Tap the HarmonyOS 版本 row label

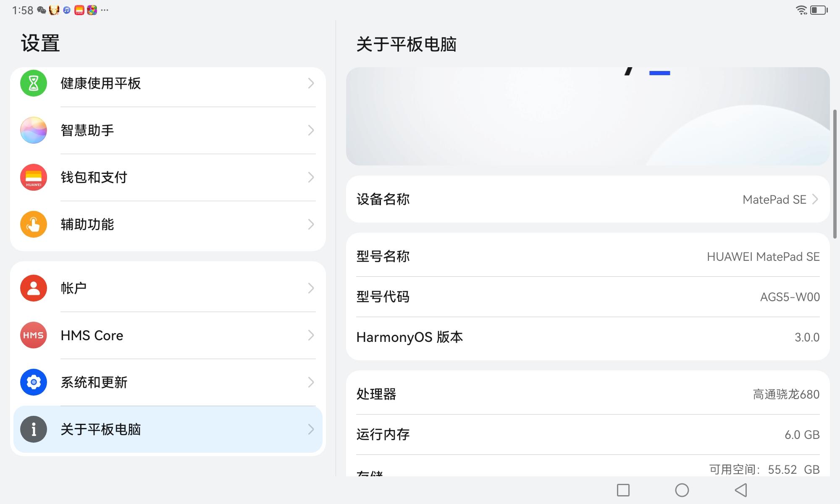coord(409,337)
